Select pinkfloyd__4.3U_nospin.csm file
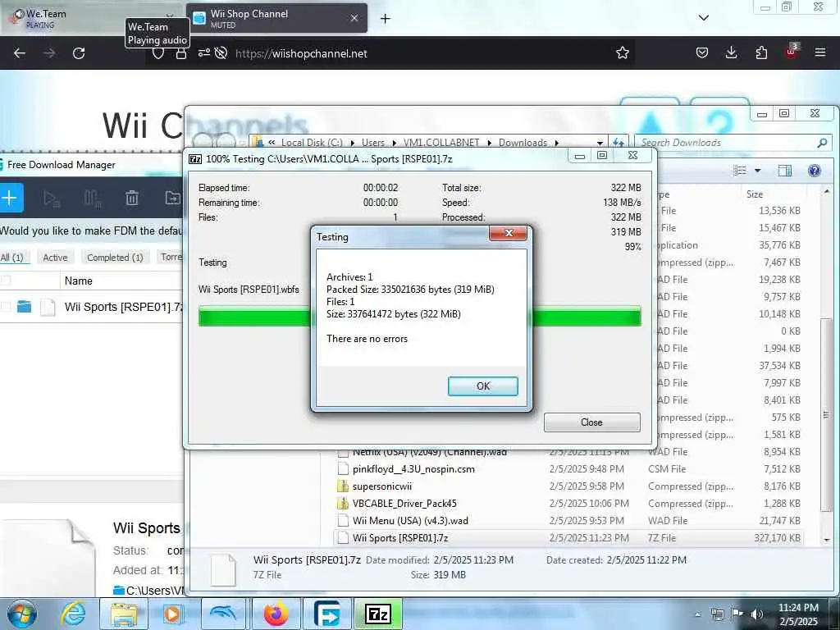The image size is (840, 630). (x=413, y=468)
